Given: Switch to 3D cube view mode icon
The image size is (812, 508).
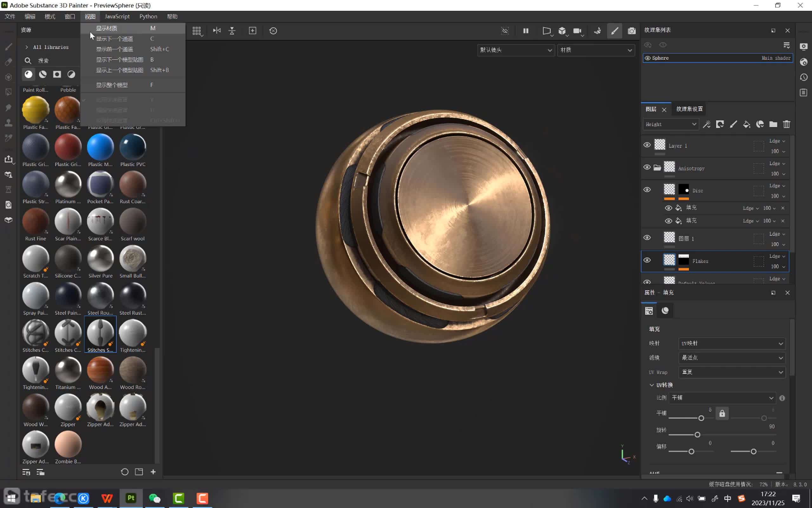Looking at the screenshot, I should [x=562, y=31].
